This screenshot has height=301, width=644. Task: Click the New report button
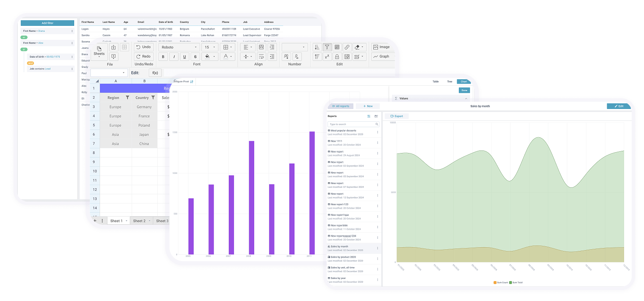tap(368, 106)
